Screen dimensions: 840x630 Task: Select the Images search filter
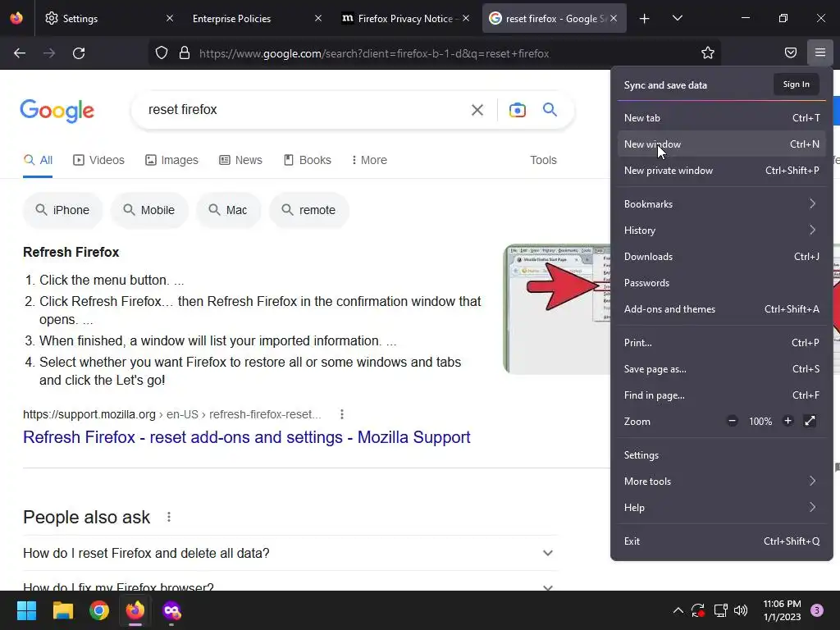tap(172, 160)
